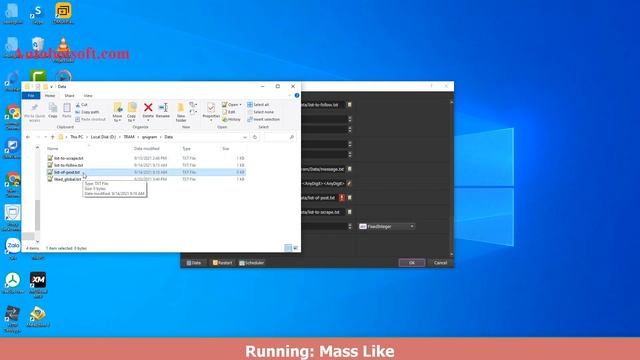Click the Explorer search box
The image size is (640, 360).
click(279, 137)
